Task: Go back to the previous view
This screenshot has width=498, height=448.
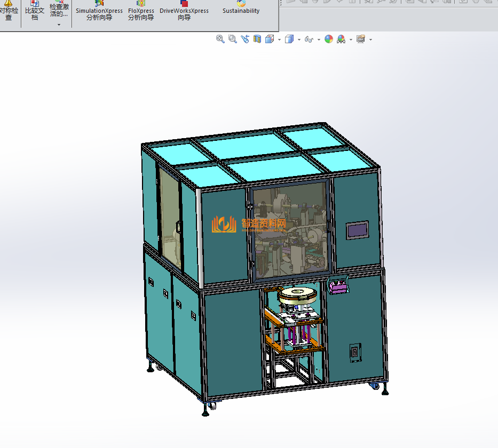Action: pos(245,39)
